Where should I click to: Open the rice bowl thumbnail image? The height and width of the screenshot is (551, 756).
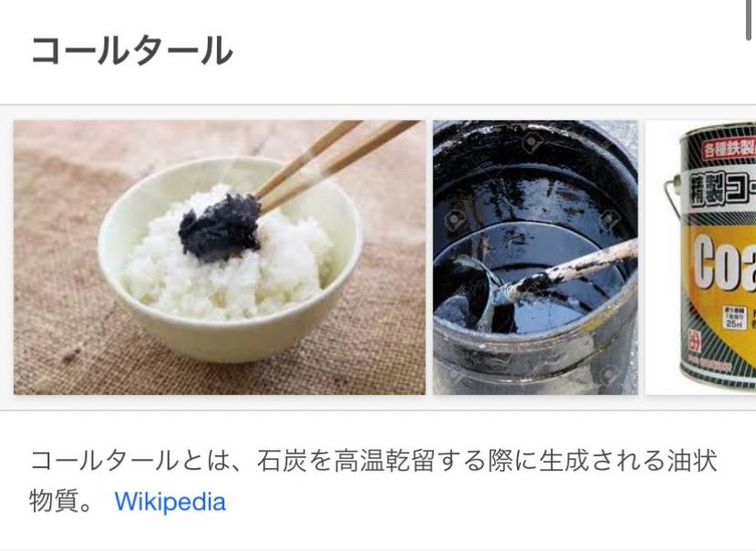pyautogui.click(x=220, y=257)
